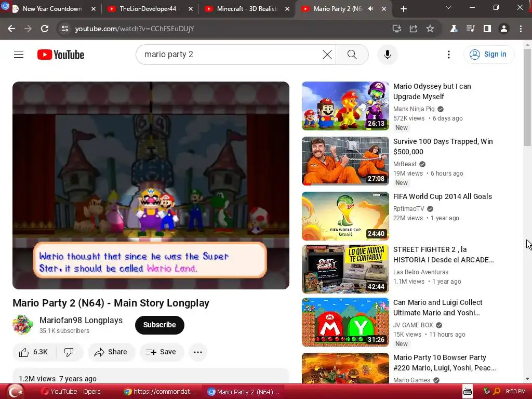Click the JV GAME BOX channel name
Image resolution: width=532 pixels, height=399 pixels.
coord(413,325)
